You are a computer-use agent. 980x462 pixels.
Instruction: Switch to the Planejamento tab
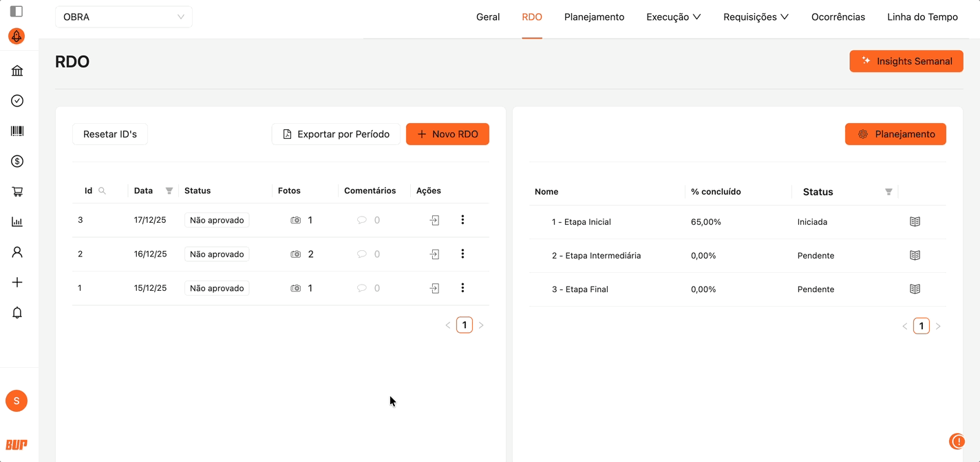coord(594,16)
